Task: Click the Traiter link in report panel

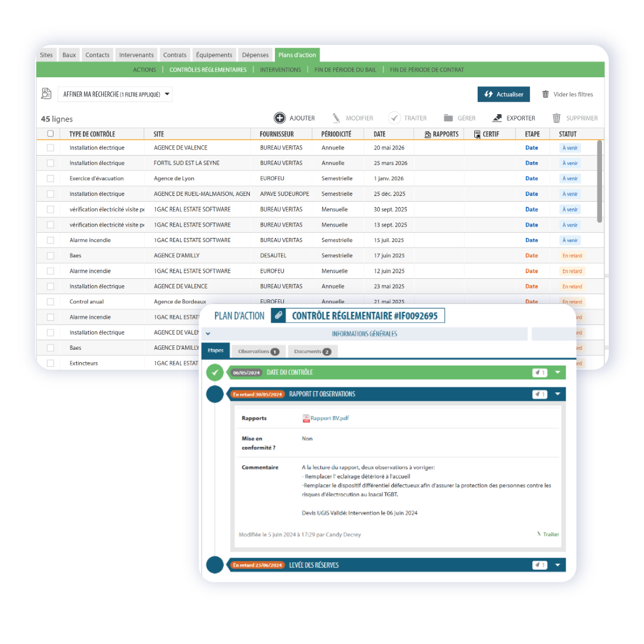Action: pos(548,534)
